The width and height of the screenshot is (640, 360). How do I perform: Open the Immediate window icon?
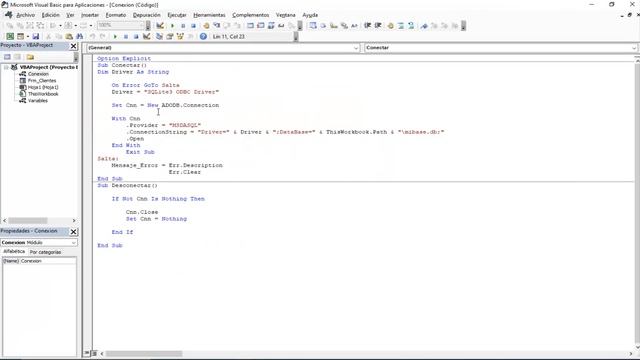[261, 25]
